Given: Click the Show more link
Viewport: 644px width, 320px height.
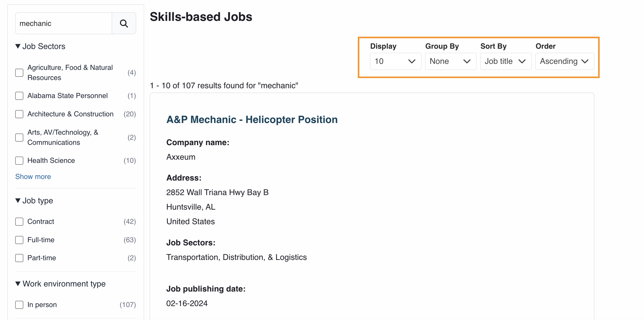Looking at the screenshot, I should click(33, 176).
